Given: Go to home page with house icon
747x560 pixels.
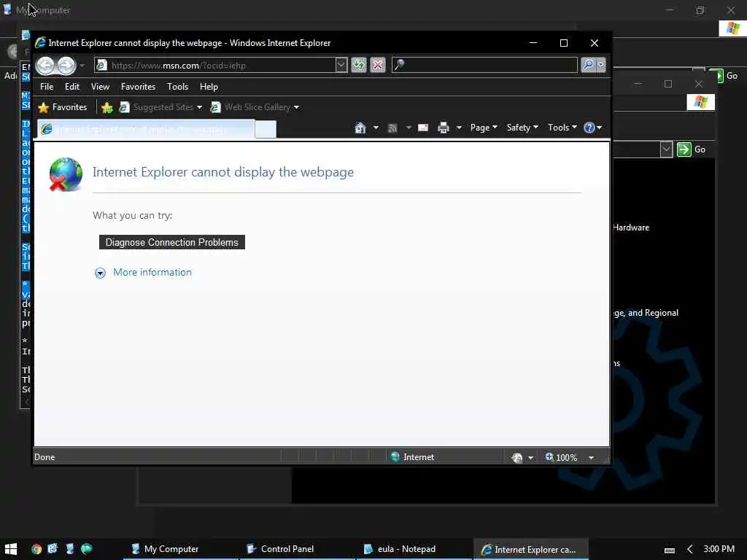Looking at the screenshot, I should pyautogui.click(x=360, y=128).
